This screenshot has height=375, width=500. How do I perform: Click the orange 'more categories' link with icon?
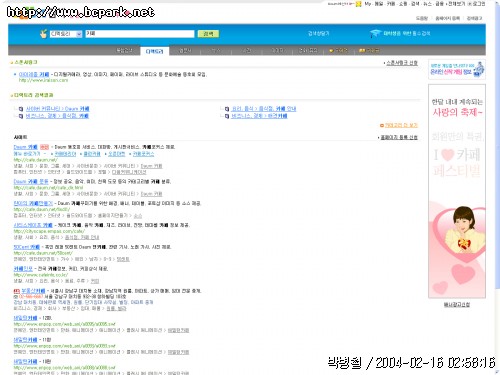tap(399, 125)
